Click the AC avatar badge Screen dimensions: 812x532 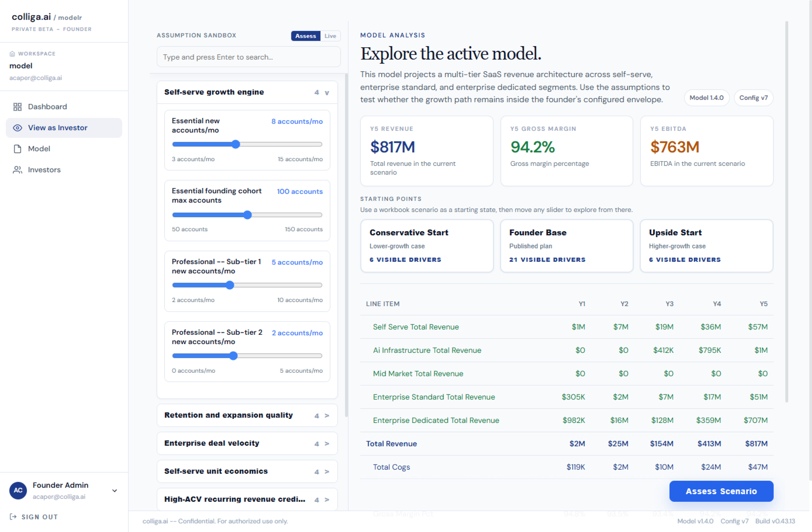click(18, 490)
